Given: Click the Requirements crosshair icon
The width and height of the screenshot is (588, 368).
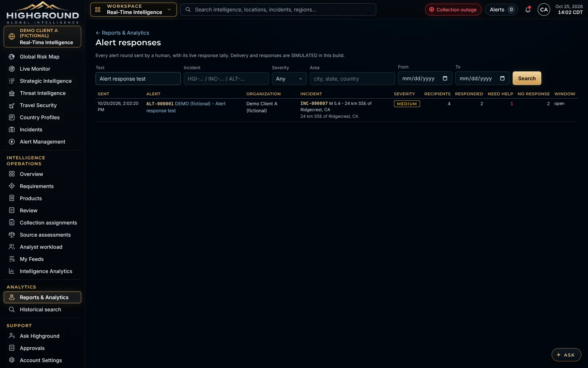Looking at the screenshot, I should [x=12, y=186].
